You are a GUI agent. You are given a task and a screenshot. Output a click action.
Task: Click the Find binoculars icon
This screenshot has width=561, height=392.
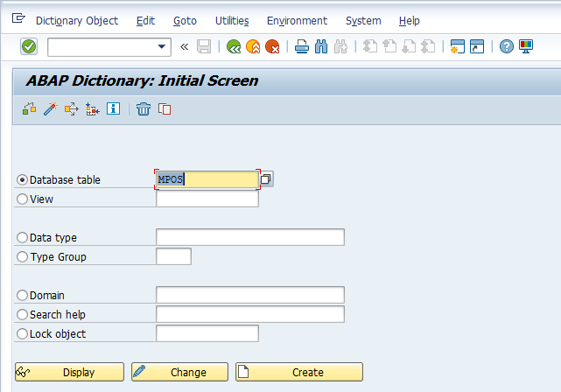pos(321,47)
